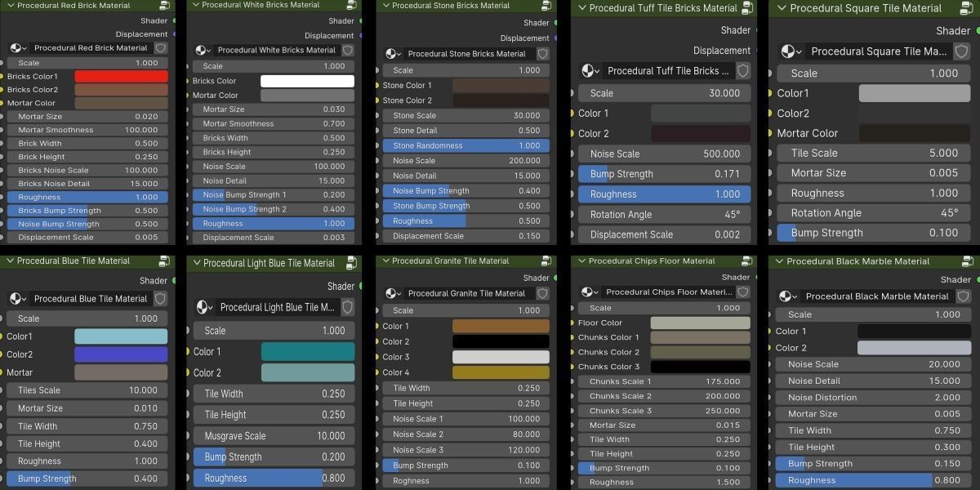Click Tiles Scale 10.000 field in Blue Tile node
The height and width of the screenshot is (490, 980).
(x=87, y=390)
